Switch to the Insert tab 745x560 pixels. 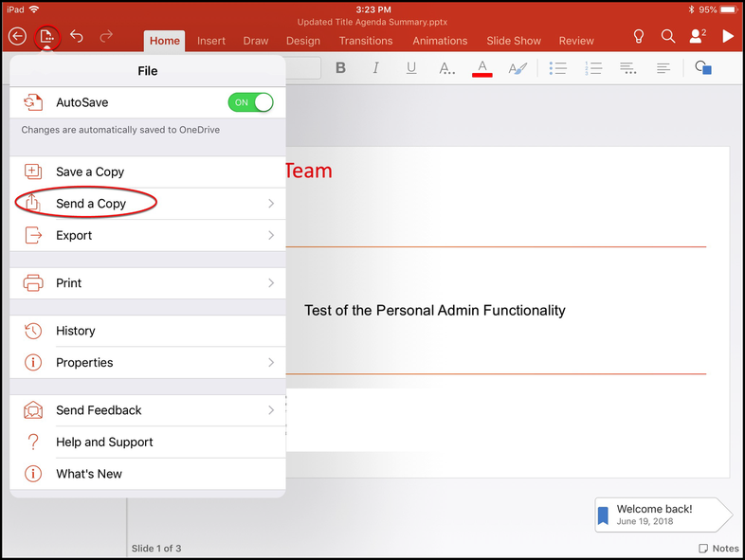[x=211, y=41]
